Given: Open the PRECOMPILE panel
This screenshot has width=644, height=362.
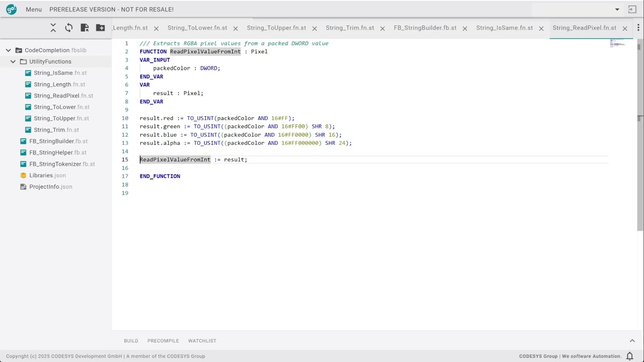Looking at the screenshot, I should tap(163, 341).
